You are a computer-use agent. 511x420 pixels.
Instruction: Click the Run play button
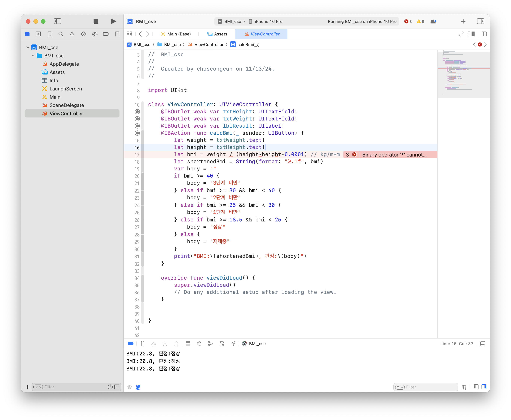pyautogui.click(x=113, y=21)
